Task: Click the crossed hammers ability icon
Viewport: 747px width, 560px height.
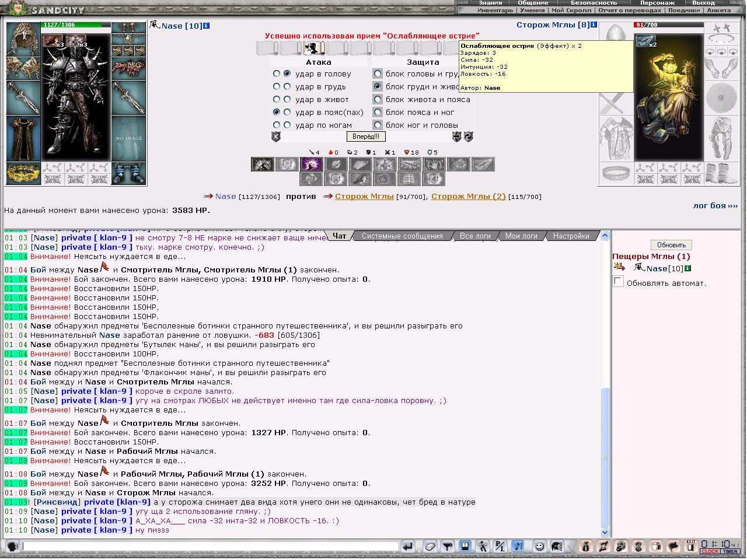Action: [x=263, y=164]
